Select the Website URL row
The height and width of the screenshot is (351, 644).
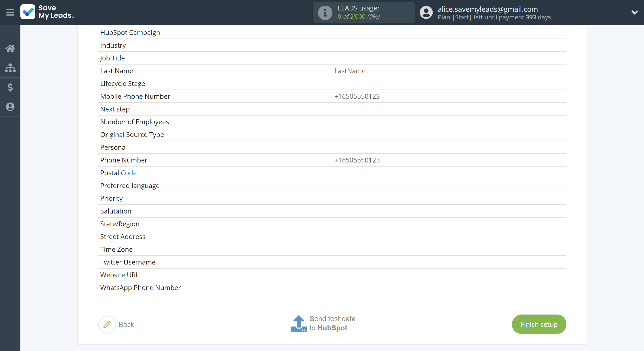tap(332, 275)
